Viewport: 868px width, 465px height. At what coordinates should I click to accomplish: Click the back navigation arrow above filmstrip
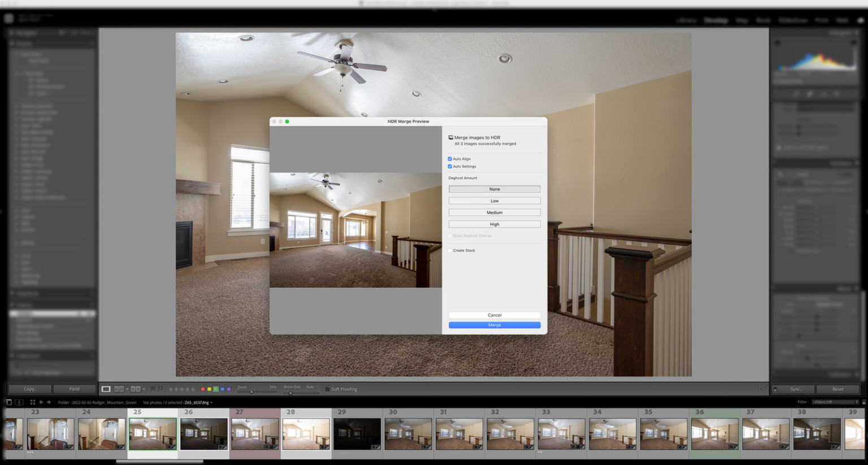(41, 402)
